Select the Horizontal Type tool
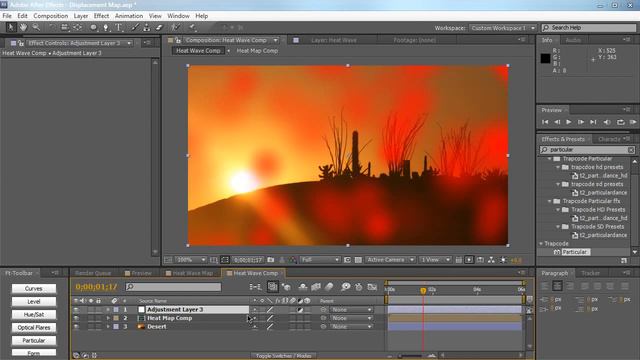The width and height of the screenshot is (640, 360). [119, 27]
